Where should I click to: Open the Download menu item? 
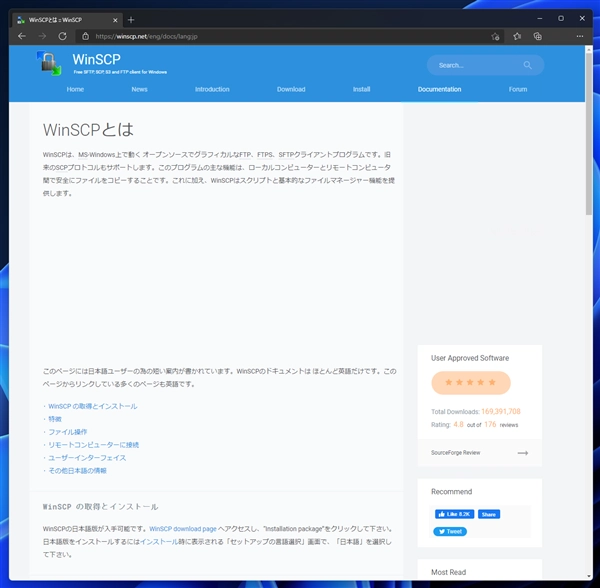click(x=291, y=89)
